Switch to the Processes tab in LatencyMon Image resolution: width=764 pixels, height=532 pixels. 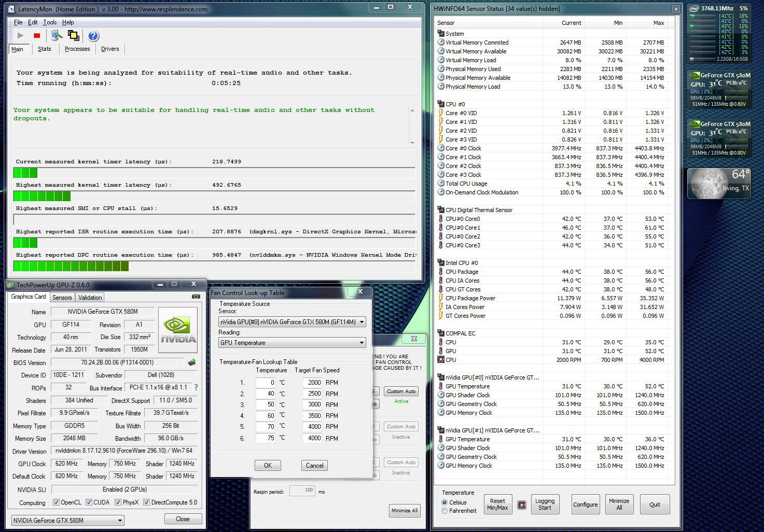click(77, 49)
